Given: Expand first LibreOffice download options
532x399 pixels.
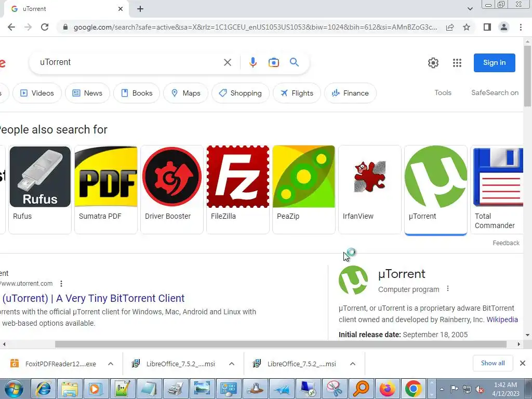Looking at the screenshot, I should 232,364.
